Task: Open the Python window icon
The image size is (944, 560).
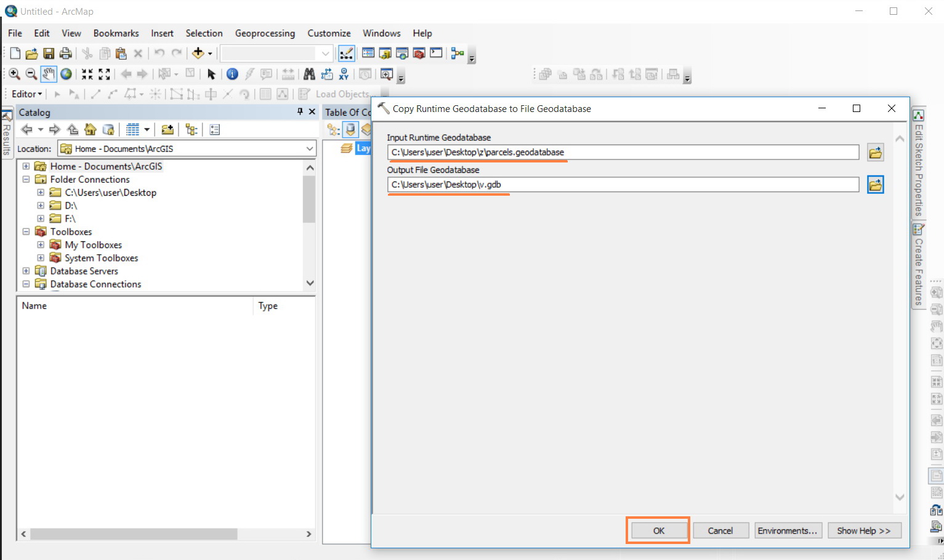Action: (436, 53)
